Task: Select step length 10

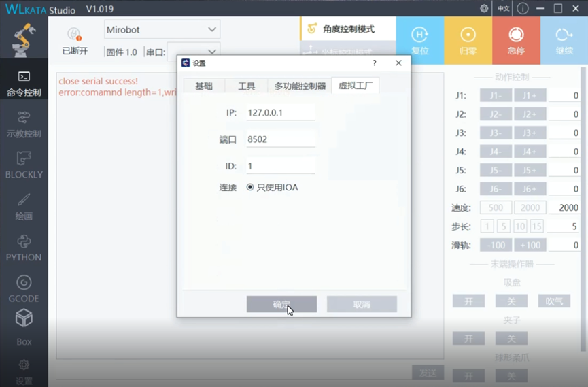Action: [520, 226]
